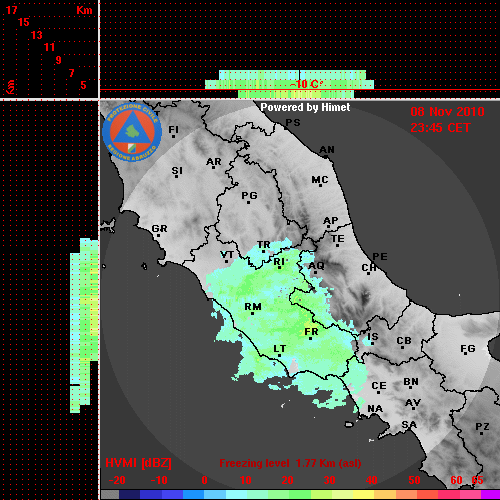Viewport: 500px width, 500px height.
Task: Click the '9' altitude label
Action: click(x=59, y=60)
